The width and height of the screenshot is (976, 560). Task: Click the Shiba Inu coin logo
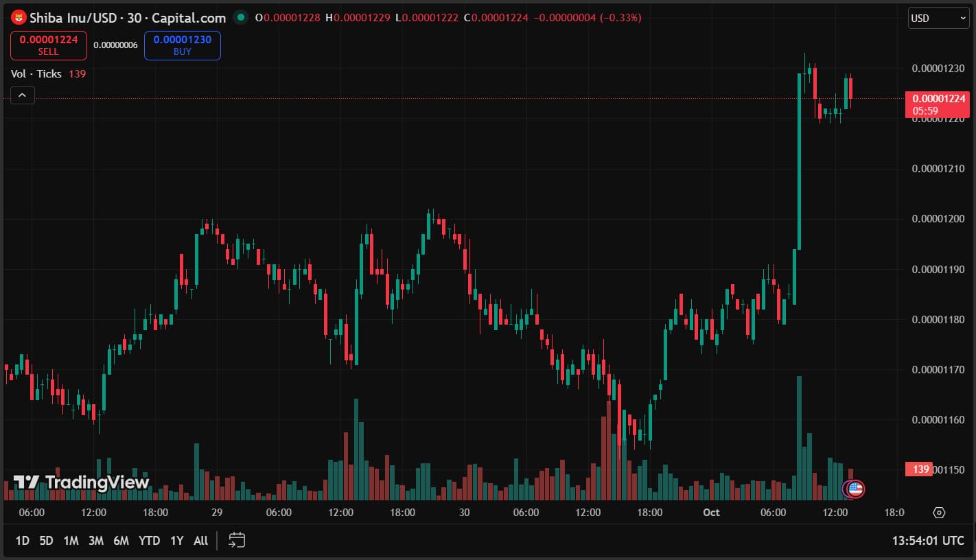[19, 18]
